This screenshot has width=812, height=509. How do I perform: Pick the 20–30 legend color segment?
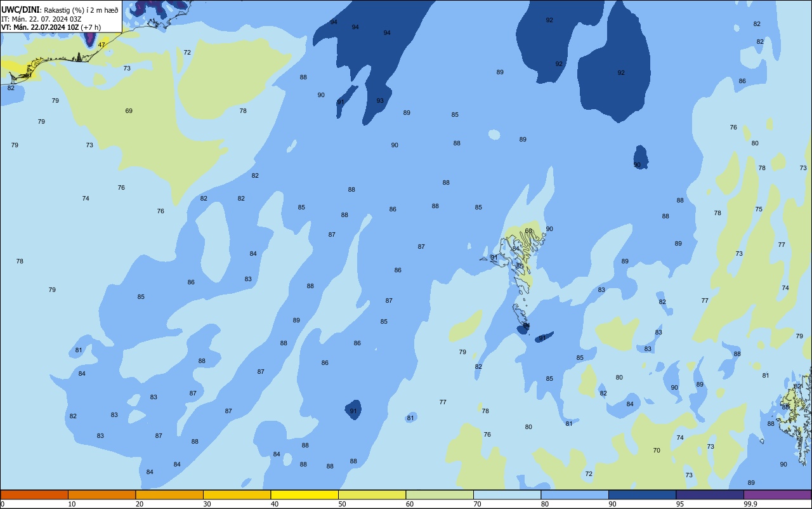pos(169,494)
